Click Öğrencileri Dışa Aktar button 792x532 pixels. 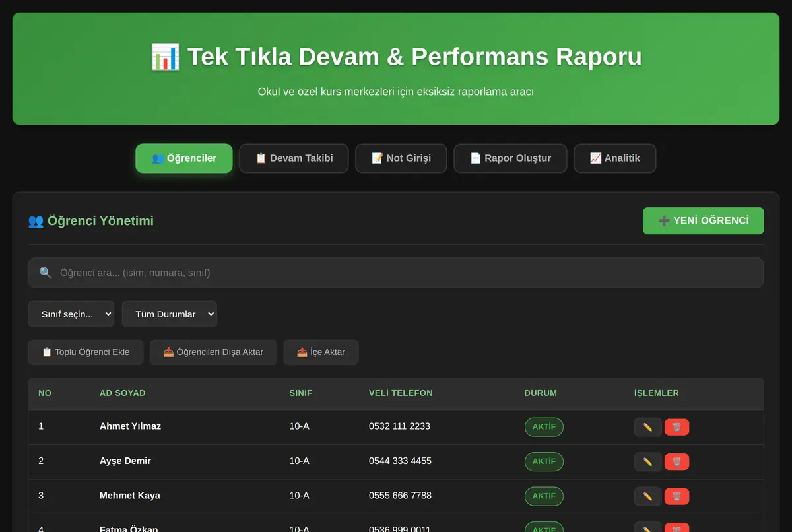click(213, 352)
